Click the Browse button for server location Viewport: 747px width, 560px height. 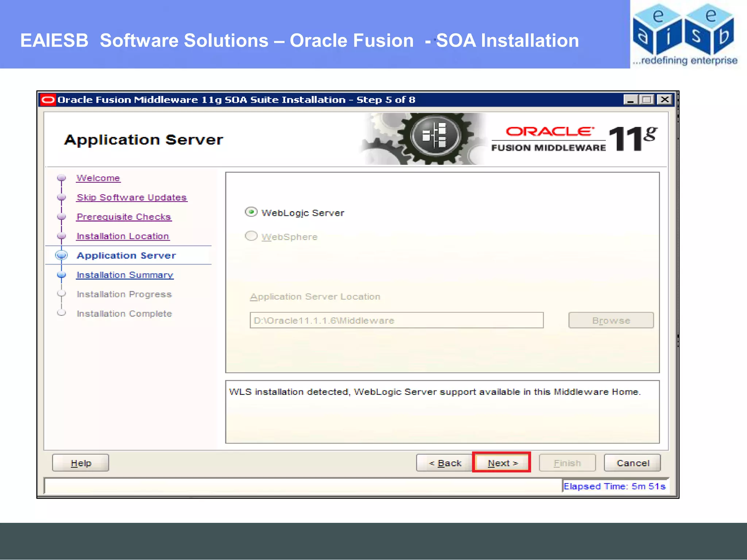(x=611, y=320)
